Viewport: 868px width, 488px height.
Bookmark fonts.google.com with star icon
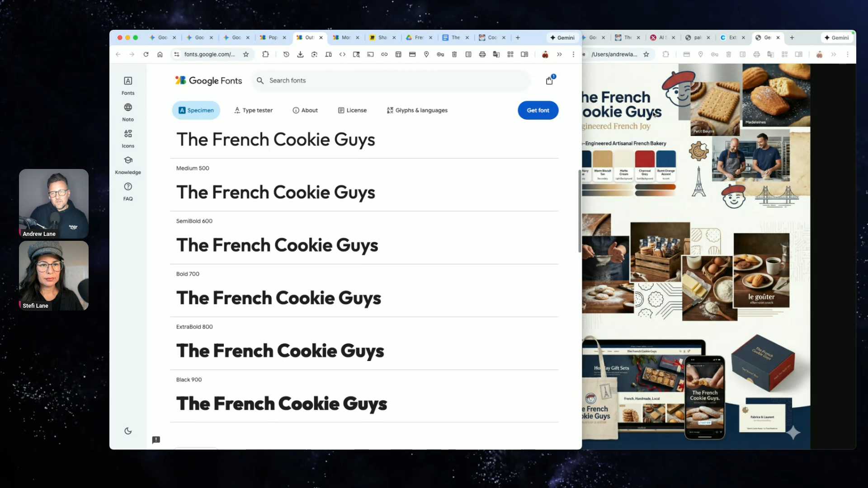tap(246, 54)
